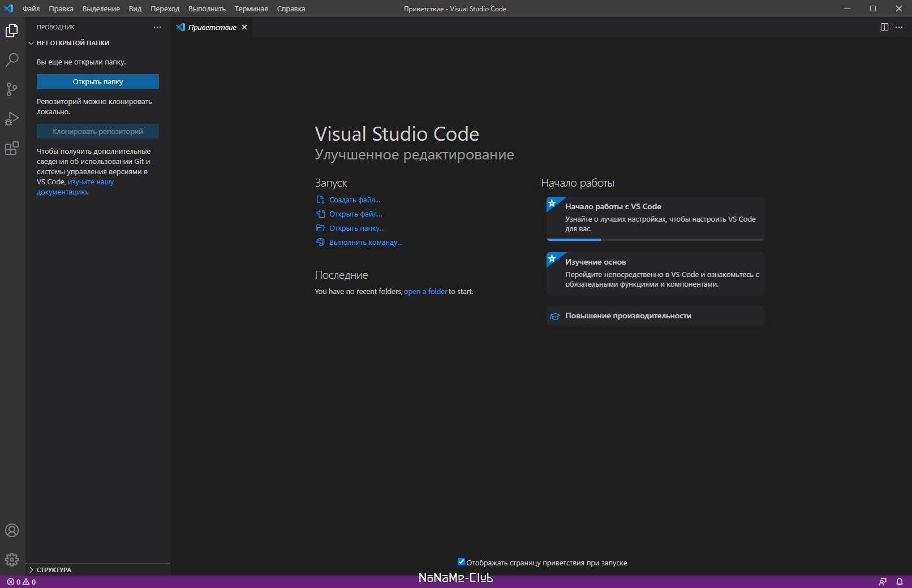912x588 pixels.
Task: Click the Открыть папку... link under Запуск
Action: (x=357, y=228)
